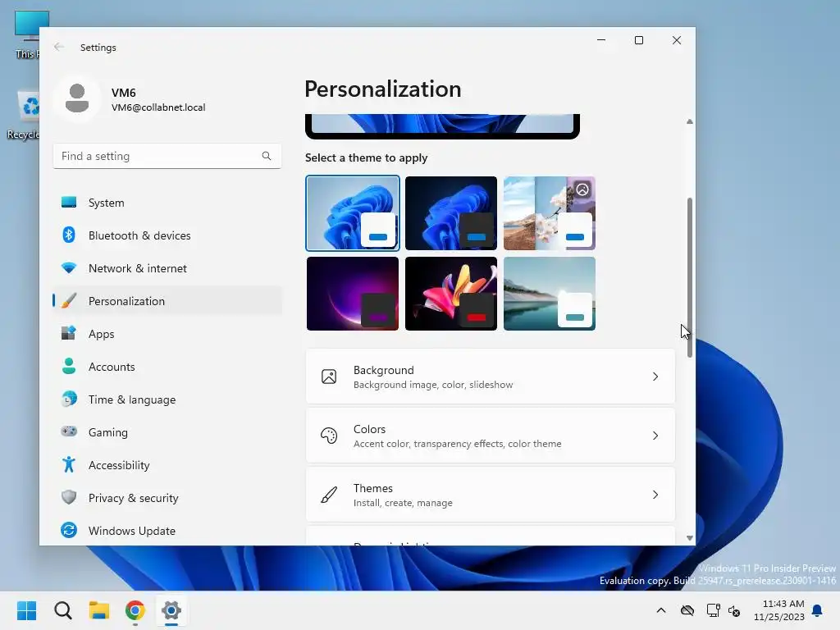
Task: Click the Colors palette icon
Action: (329, 436)
